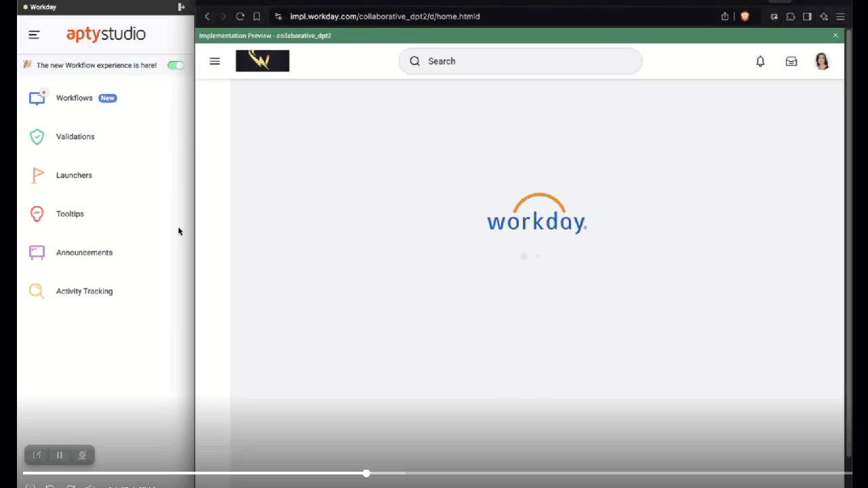
Task: Click the Workday company logo
Action: point(262,61)
